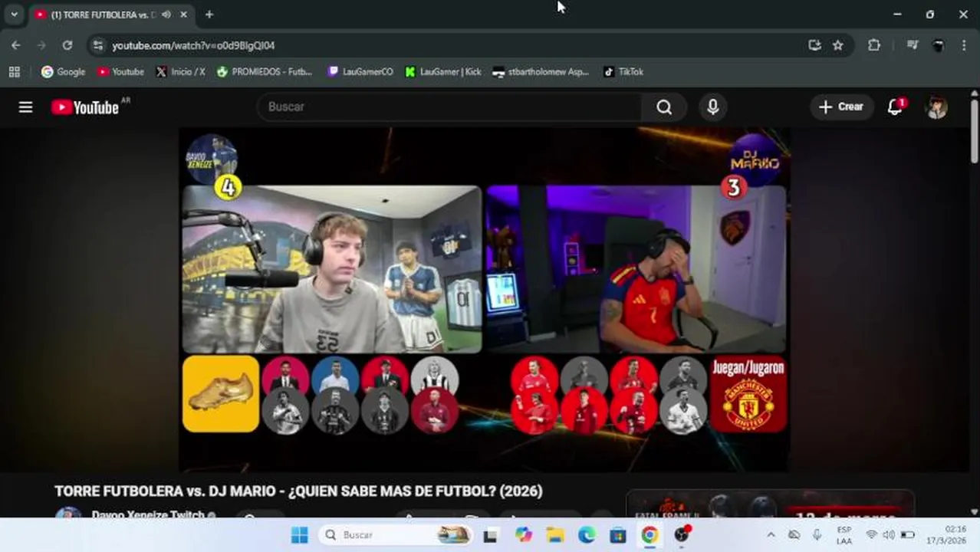Close the TORRE FUTBOLERA tab
The width and height of the screenshot is (980, 552).
tap(184, 15)
